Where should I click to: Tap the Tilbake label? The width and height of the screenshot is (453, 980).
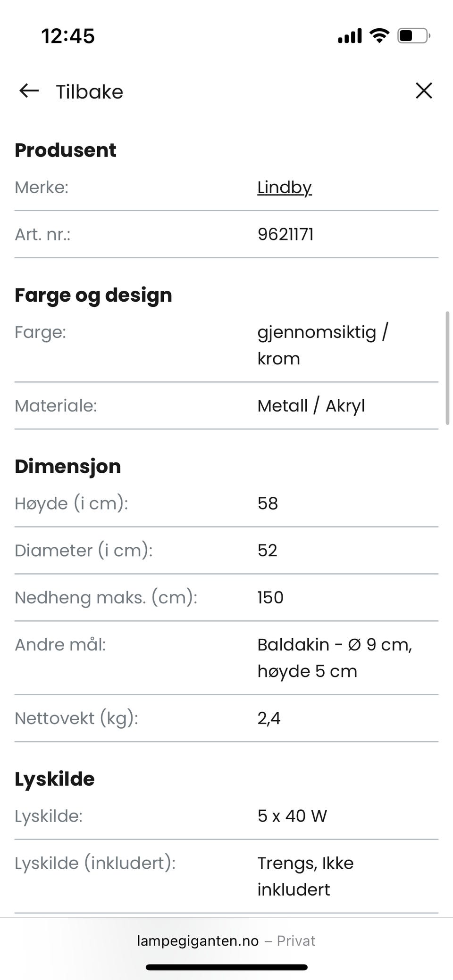point(90,91)
